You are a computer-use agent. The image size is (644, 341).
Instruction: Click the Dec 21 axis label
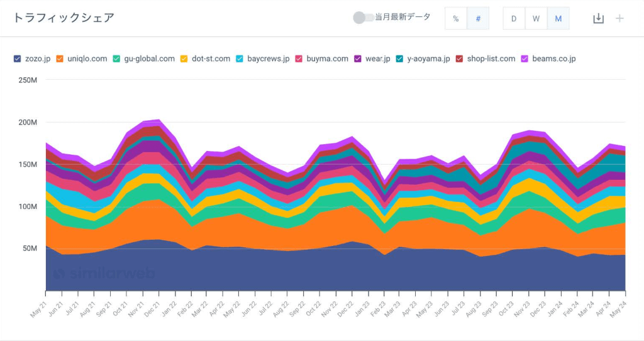coord(152,308)
